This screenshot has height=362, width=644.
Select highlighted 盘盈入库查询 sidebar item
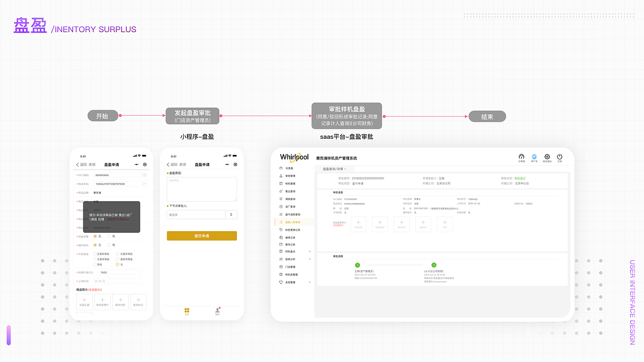(x=294, y=222)
